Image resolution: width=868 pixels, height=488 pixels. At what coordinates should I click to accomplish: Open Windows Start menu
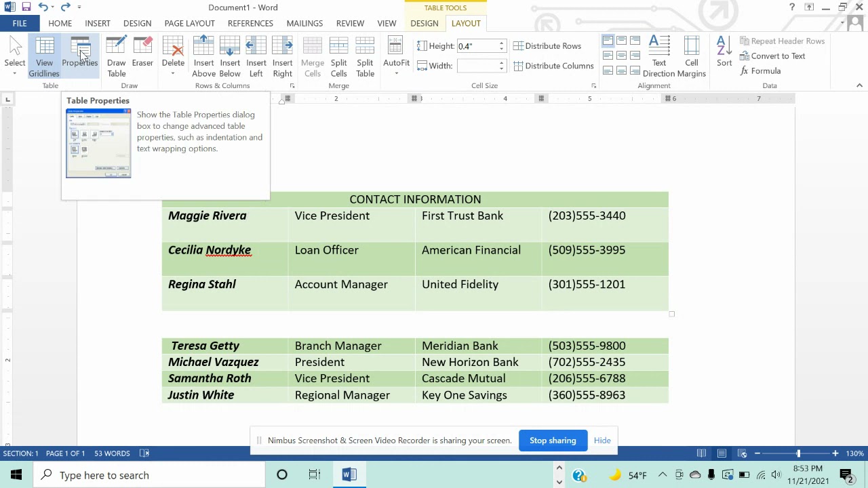[x=16, y=475]
